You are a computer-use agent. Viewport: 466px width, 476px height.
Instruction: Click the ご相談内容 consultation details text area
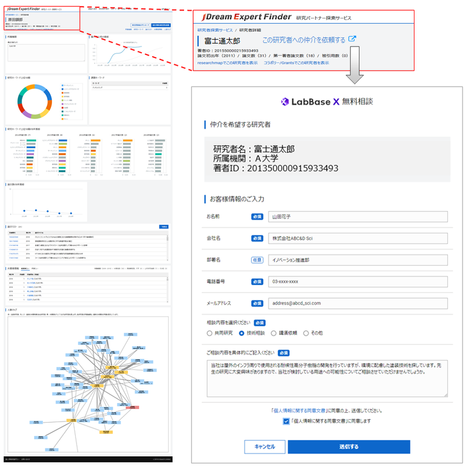click(327, 379)
